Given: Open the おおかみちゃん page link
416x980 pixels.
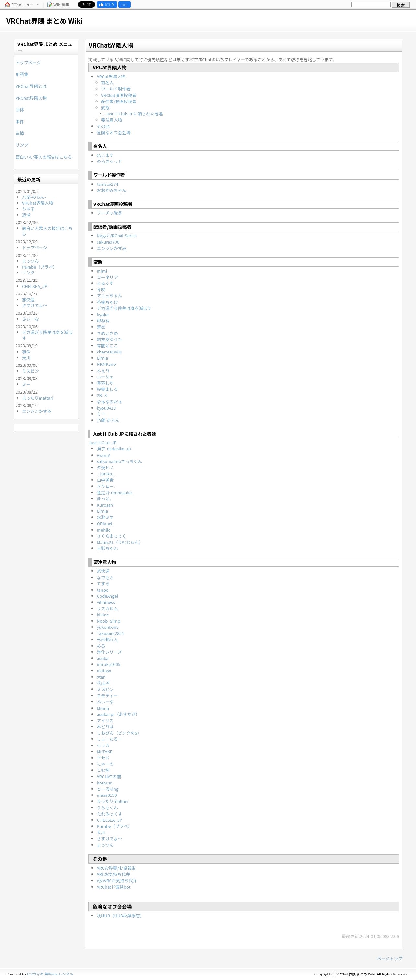Looking at the screenshot, I should [111, 190].
